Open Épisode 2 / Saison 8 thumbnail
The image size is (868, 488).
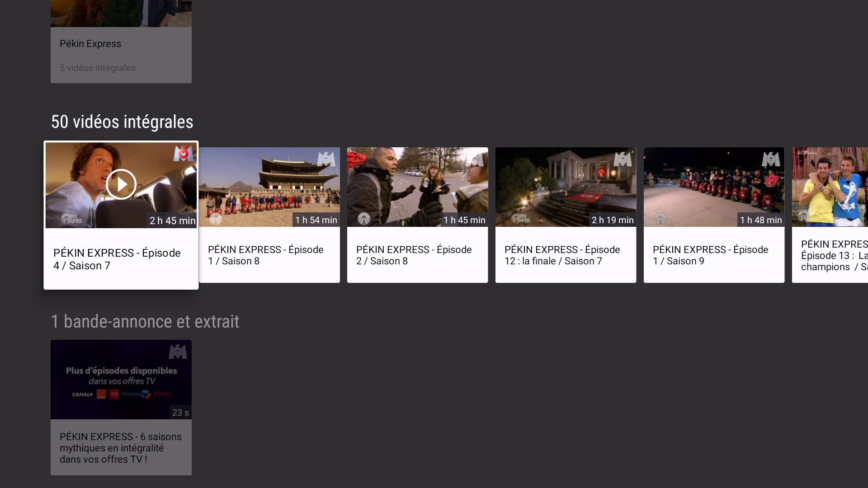point(418,187)
